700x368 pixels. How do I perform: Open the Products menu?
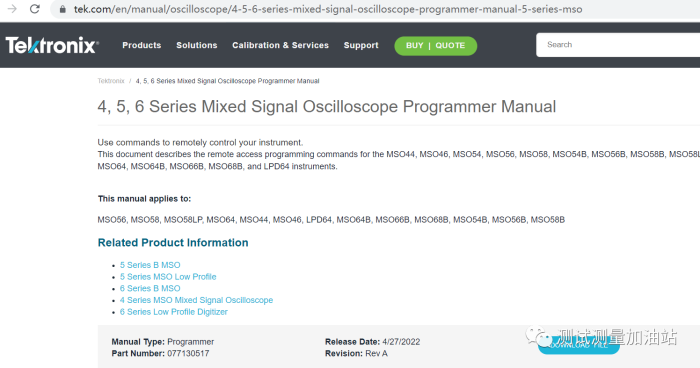tap(142, 45)
